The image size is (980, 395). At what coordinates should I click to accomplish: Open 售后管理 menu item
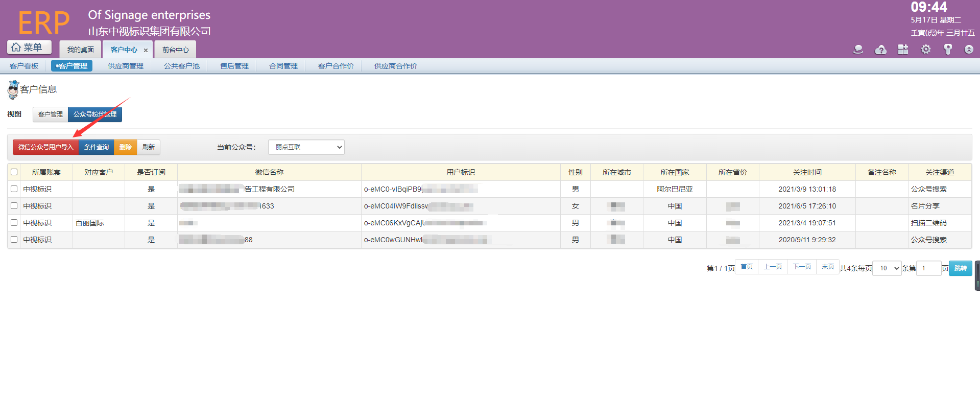coord(234,66)
